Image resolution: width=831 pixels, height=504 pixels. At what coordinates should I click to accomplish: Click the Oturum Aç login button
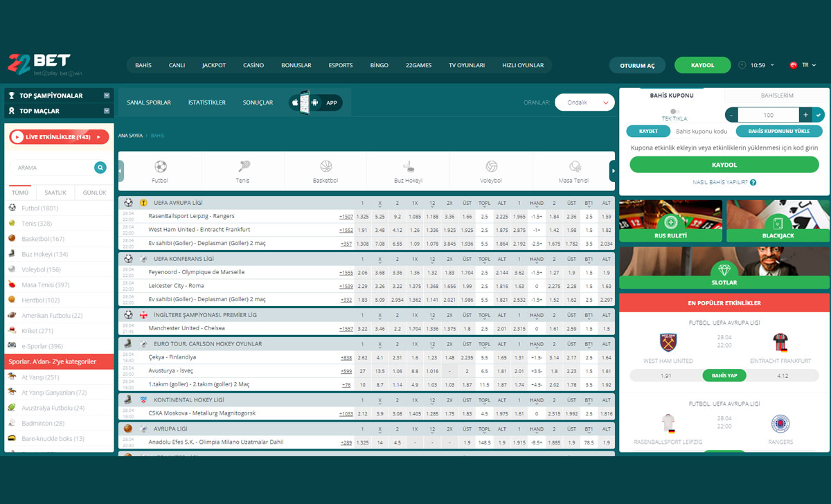(x=637, y=65)
